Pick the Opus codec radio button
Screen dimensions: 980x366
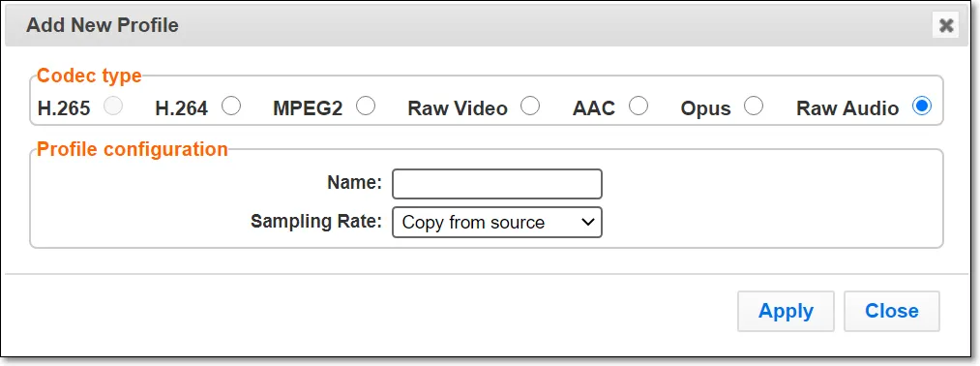pos(754,107)
